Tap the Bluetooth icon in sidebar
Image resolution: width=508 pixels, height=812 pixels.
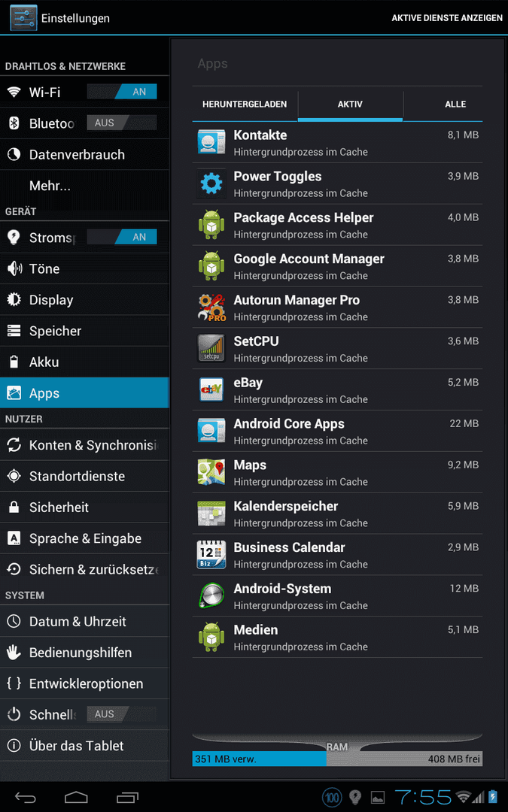coord(14,123)
